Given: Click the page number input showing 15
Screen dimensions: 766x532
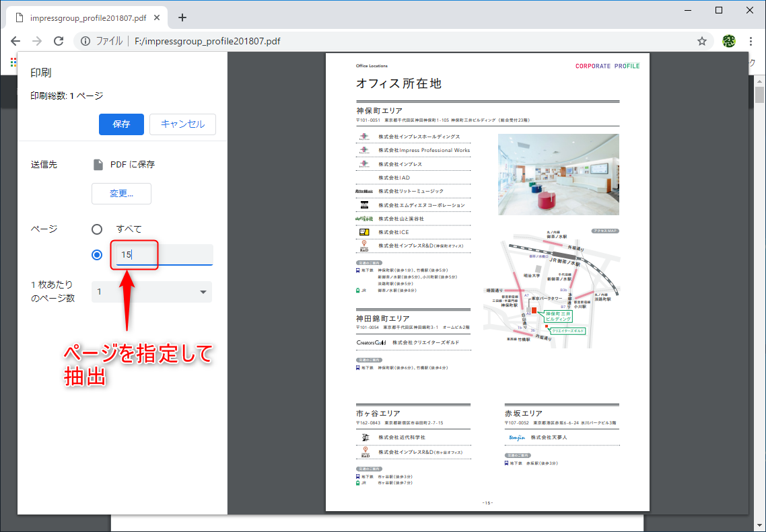Looking at the screenshot, I should (x=134, y=254).
